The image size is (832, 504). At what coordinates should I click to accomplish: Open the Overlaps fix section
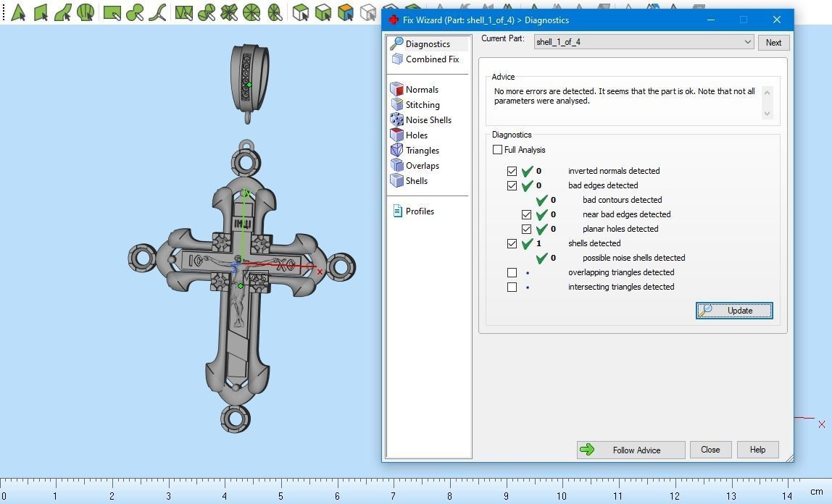(x=423, y=166)
